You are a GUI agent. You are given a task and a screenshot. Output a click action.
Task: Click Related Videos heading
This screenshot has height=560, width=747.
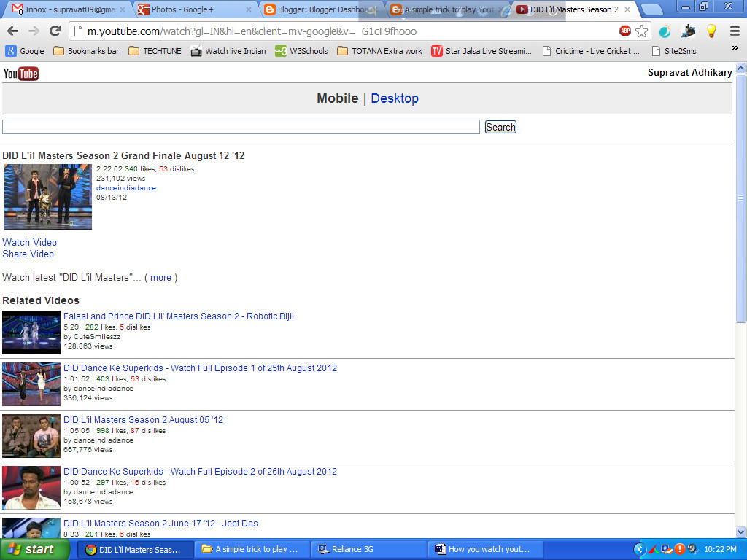(x=41, y=300)
